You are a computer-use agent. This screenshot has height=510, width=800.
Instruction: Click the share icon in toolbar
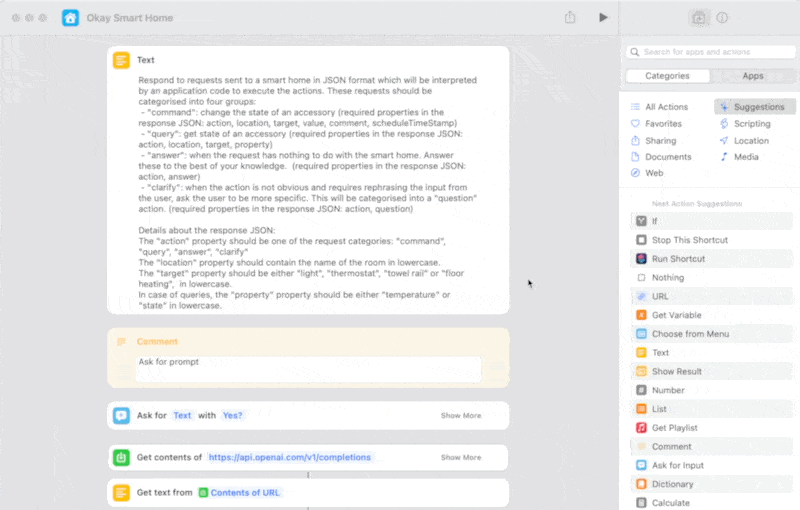coord(570,17)
